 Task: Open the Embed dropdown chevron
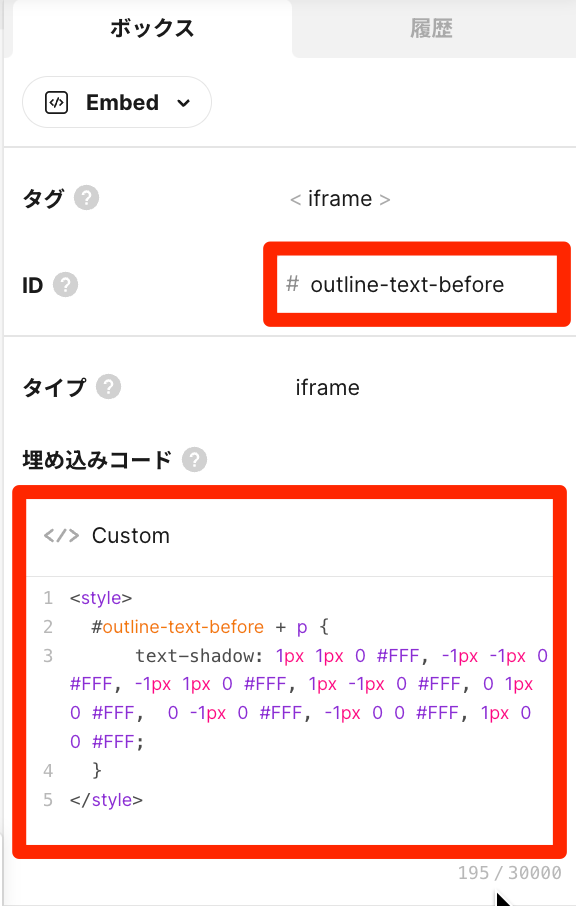[x=184, y=103]
